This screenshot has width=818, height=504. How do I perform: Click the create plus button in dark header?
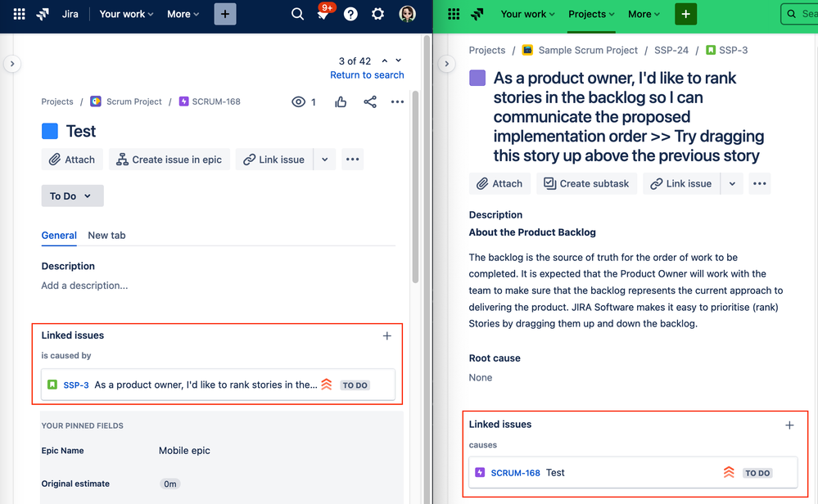coord(225,14)
